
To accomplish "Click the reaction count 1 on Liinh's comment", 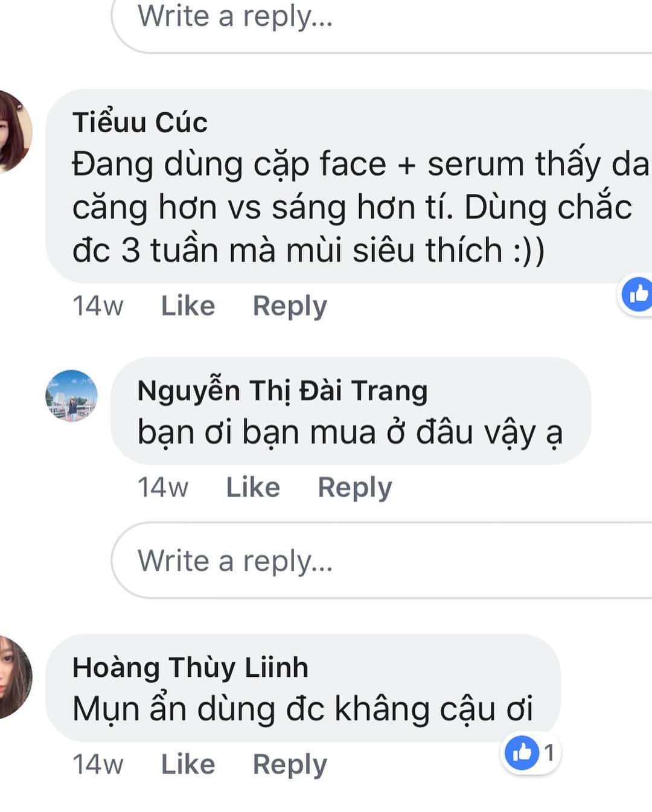I will 549,753.
